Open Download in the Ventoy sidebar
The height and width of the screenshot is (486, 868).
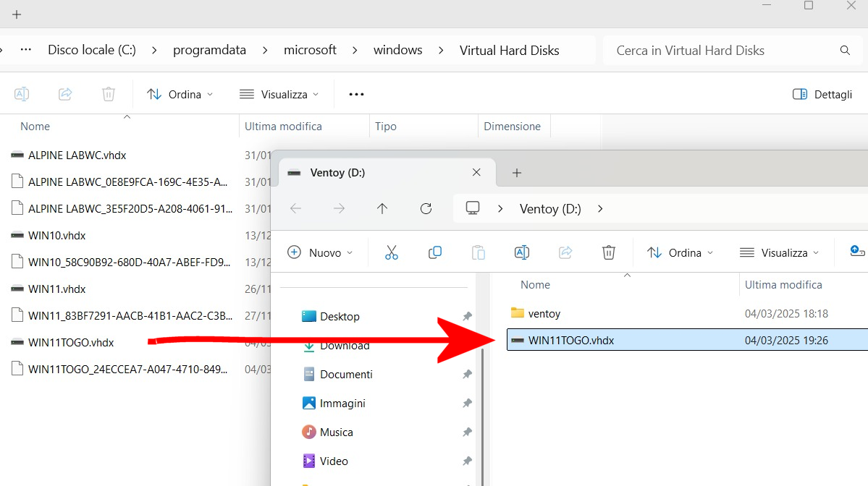click(x=345, y=346)
